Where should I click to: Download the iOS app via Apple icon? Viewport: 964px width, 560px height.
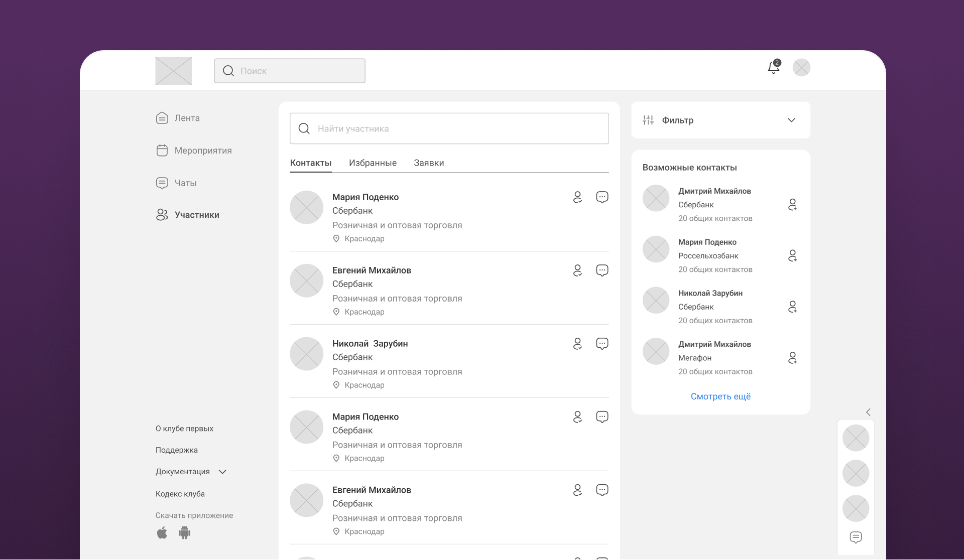point(162,533)
